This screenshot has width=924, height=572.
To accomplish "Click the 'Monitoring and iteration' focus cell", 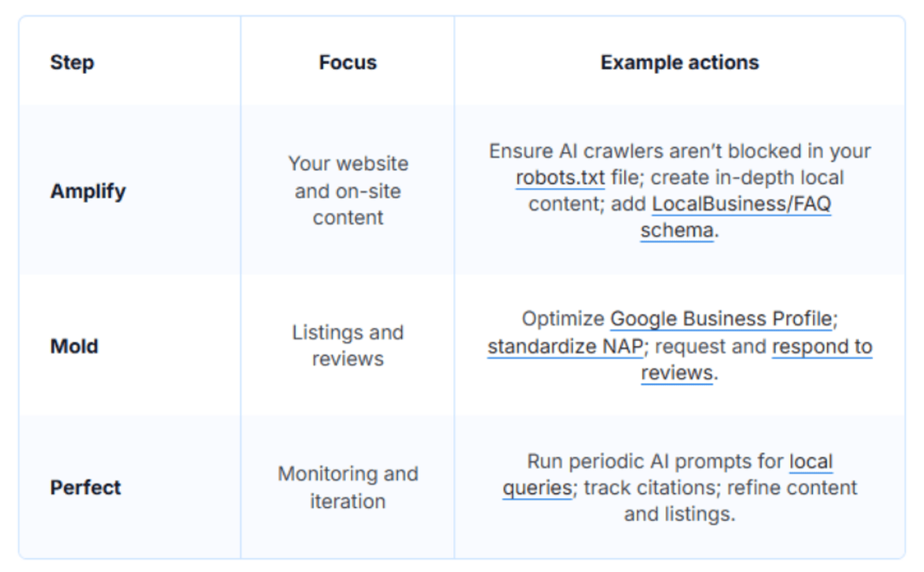I will (348, 487).
